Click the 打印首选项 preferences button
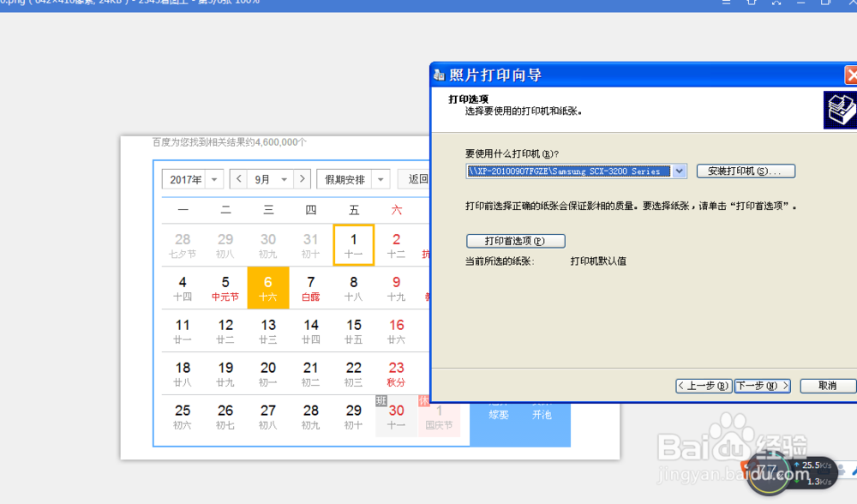Screen dimensions: 857x504 [515, 241]
